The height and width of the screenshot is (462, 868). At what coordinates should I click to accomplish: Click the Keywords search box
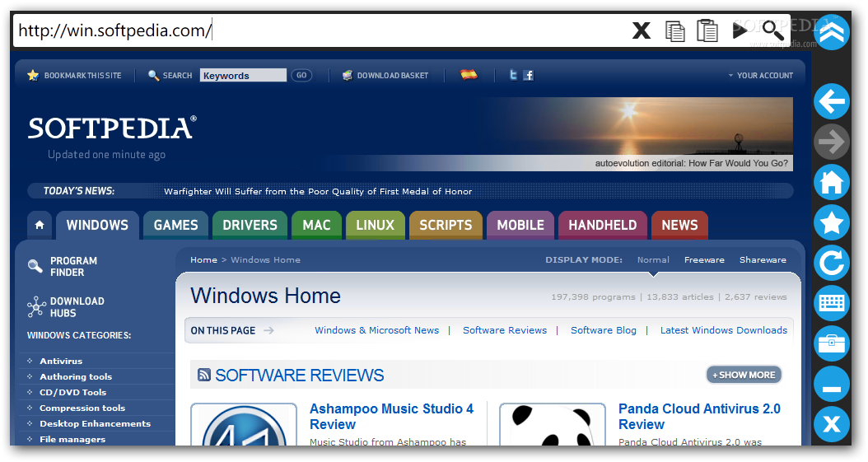point(243,75)
